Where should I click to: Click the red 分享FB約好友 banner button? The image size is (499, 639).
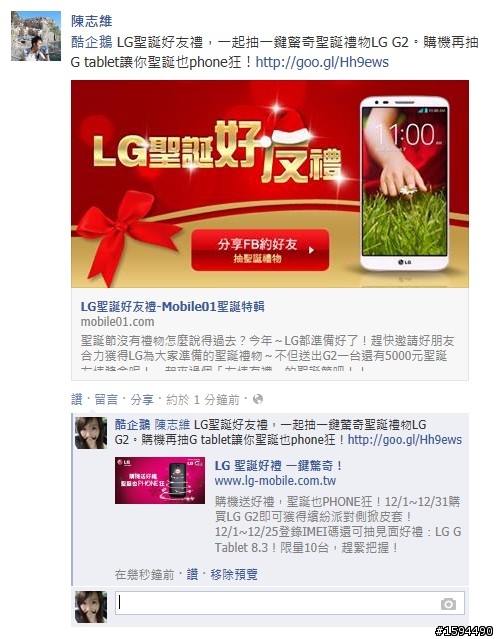point(260,250)
